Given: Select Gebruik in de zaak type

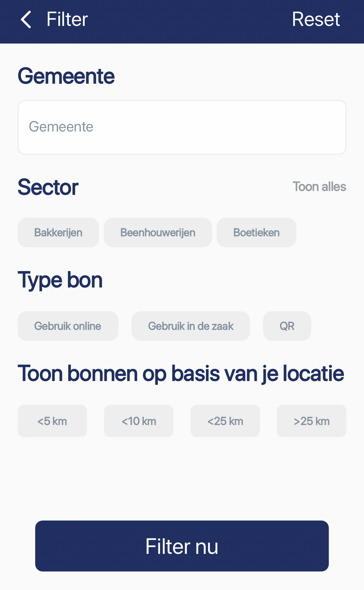Looking at the screenshot, I should (190, 326).
